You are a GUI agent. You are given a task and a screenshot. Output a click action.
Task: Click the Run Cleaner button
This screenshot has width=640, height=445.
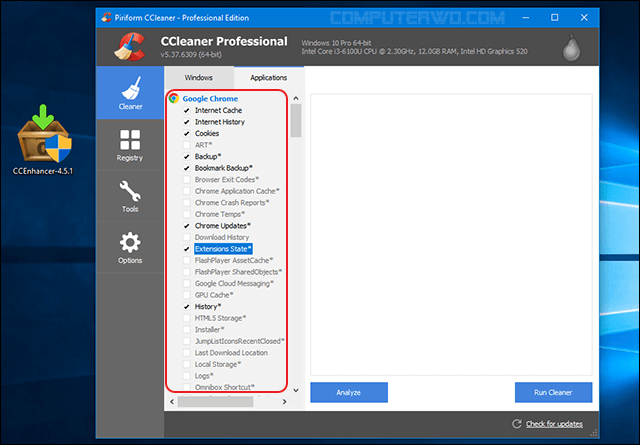[x=553, y=392]
